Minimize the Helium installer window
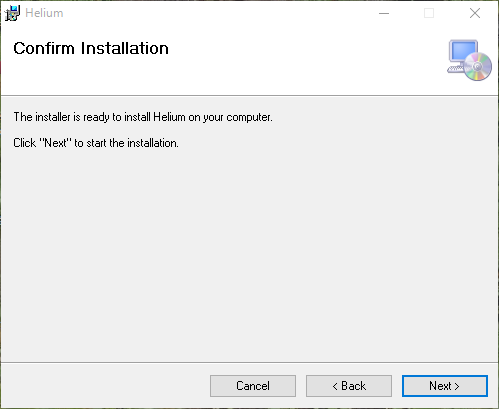This screenshot has width=499, height=409. click(384, 13)
